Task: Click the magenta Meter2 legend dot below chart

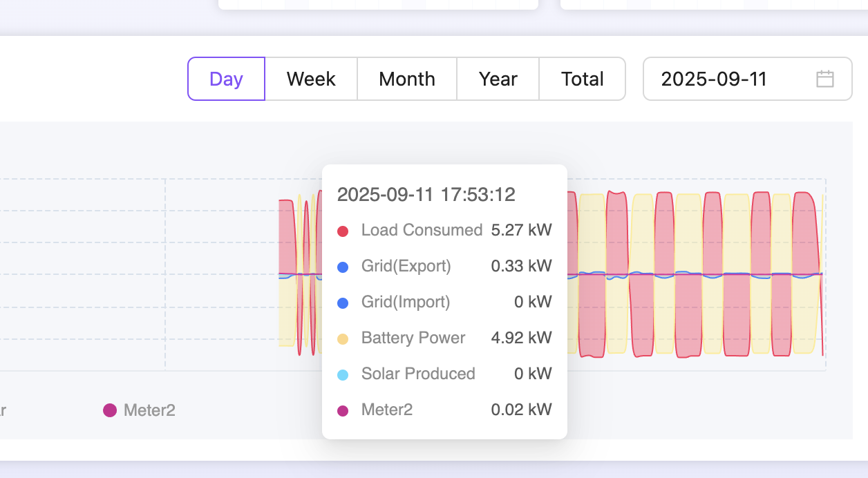Action: click(110, 410)
